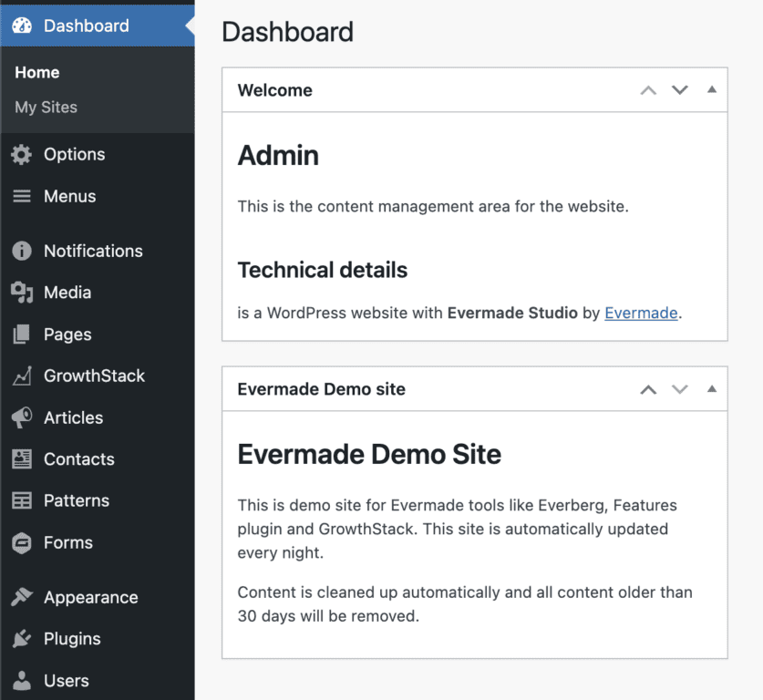Open the Menus sidebar item

click(x=69, y=197)
